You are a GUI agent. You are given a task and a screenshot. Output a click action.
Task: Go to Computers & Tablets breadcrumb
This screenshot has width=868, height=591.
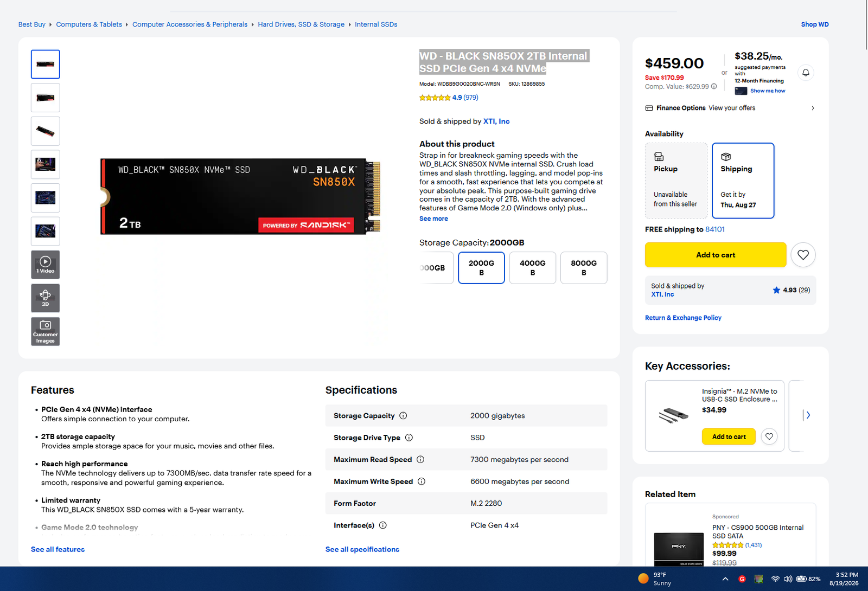coord(89,24)
